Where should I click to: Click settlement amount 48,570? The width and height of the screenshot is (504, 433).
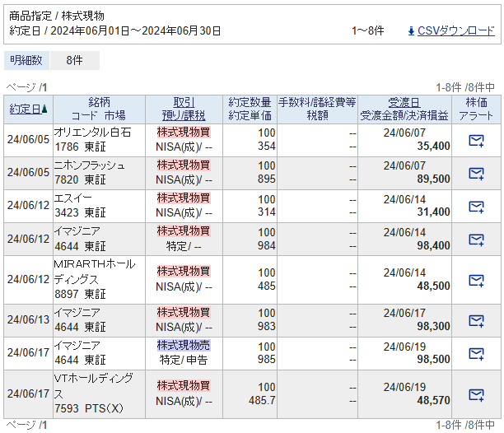[x=433, y=400]
